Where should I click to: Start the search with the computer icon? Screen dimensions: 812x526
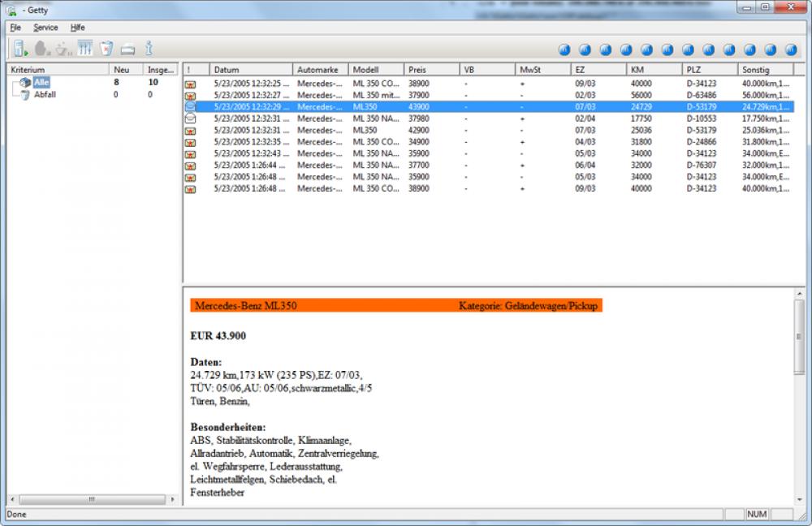click(18, 47)
